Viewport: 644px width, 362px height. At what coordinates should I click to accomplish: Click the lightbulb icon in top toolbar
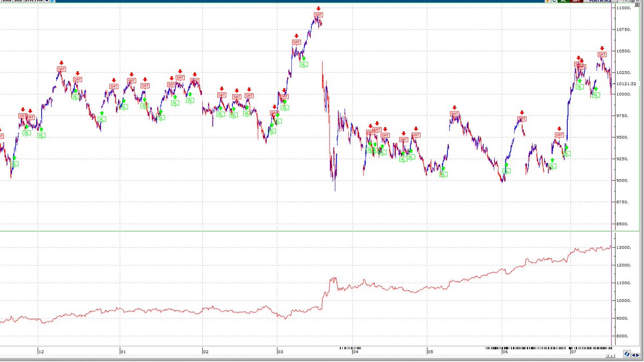pos(547,2)
